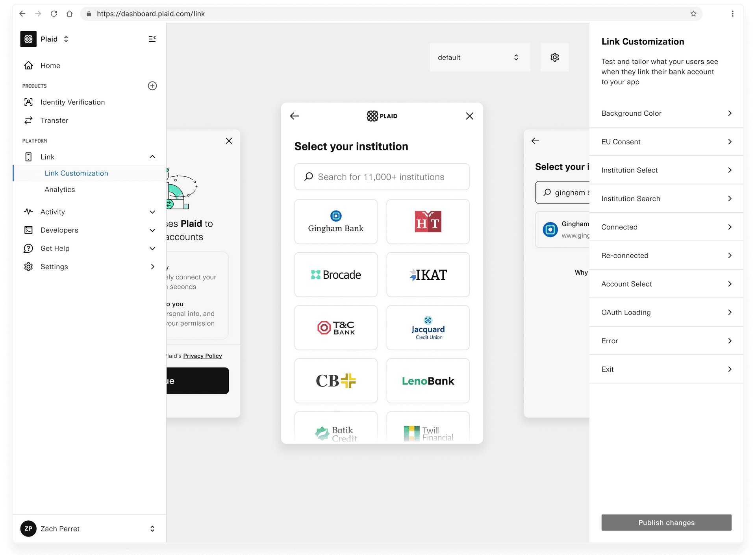Click the search institutions input field
The width and height of the screenshot is (756, 555).
[382, 177]
